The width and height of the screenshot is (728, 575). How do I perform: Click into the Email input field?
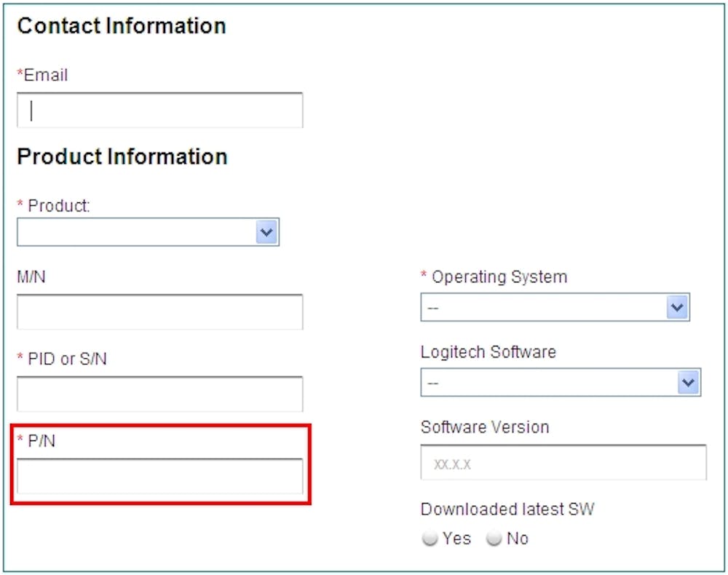[159, 111]
